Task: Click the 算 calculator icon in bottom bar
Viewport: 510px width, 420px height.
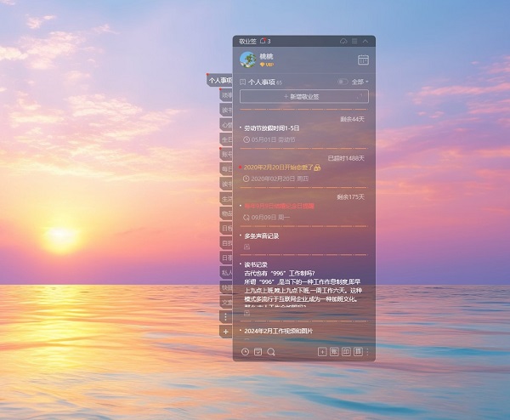Action: 358,352
